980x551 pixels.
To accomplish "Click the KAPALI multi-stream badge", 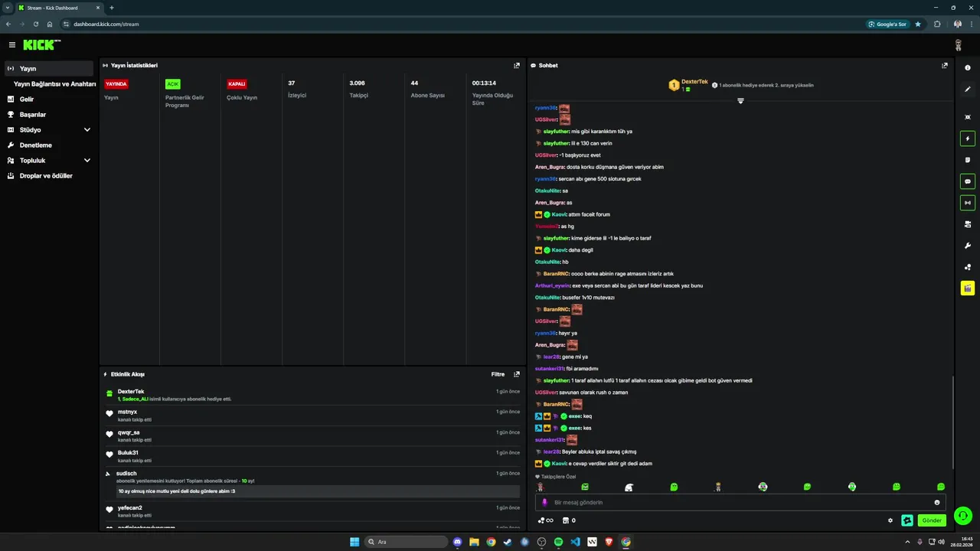I will (x=237, y=84).
